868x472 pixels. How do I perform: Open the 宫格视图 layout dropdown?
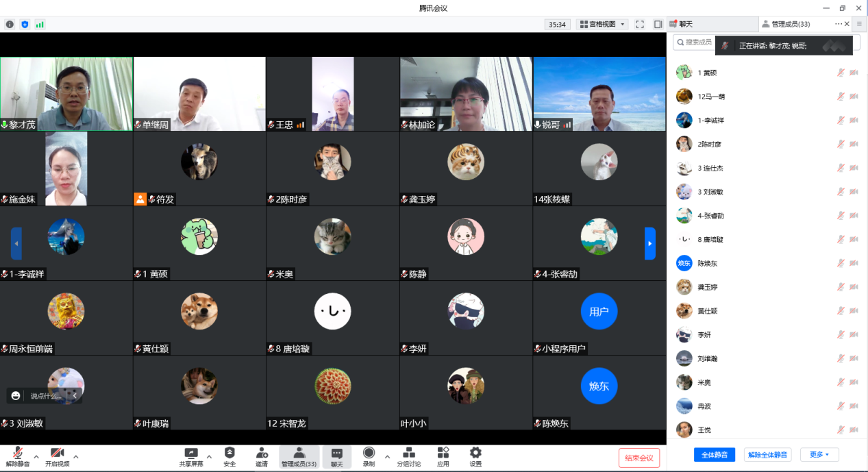coord(603,25)
